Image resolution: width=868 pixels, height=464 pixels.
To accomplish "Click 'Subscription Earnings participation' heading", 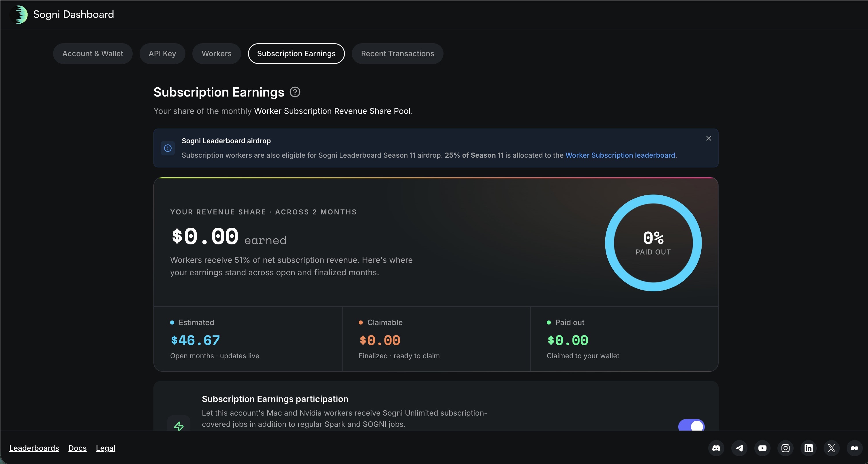I will click(275, 399).
